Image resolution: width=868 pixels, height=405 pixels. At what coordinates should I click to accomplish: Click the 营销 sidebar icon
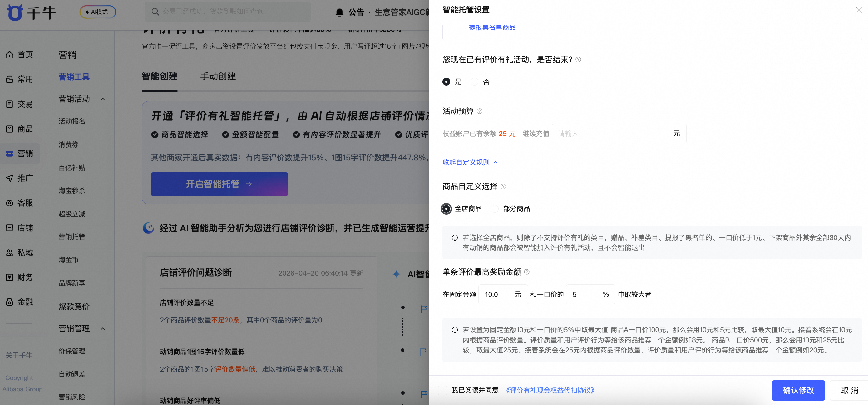coord(9,153)
